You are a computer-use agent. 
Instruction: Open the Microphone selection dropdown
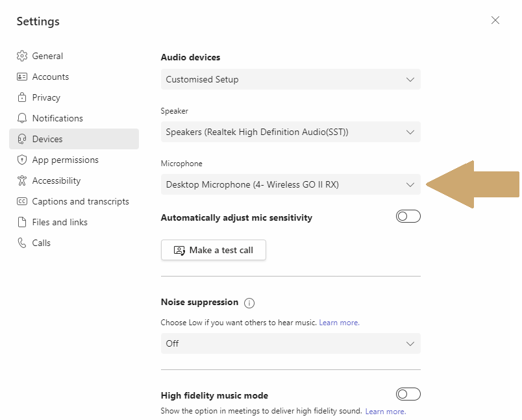291,184
